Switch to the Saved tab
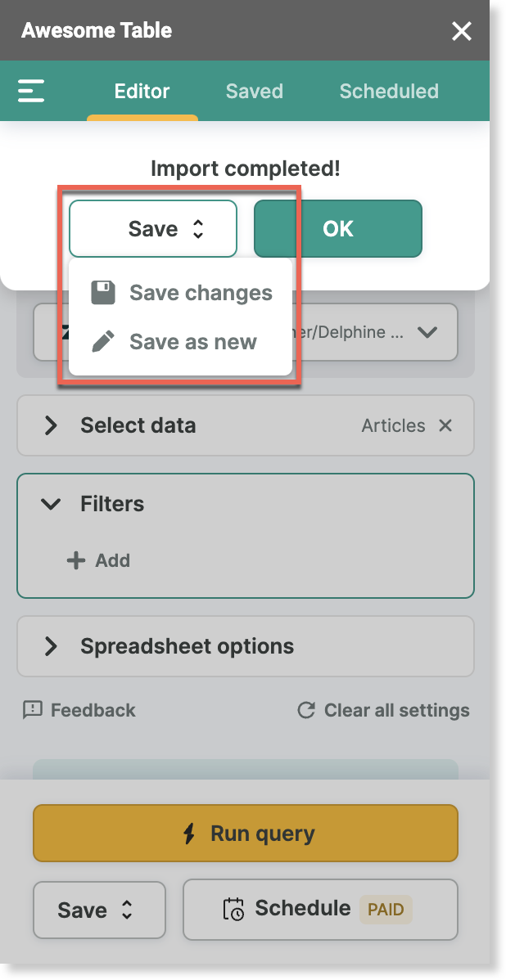Image resolution: width=506 pixels, height=980 pixels. click(254, 91)
